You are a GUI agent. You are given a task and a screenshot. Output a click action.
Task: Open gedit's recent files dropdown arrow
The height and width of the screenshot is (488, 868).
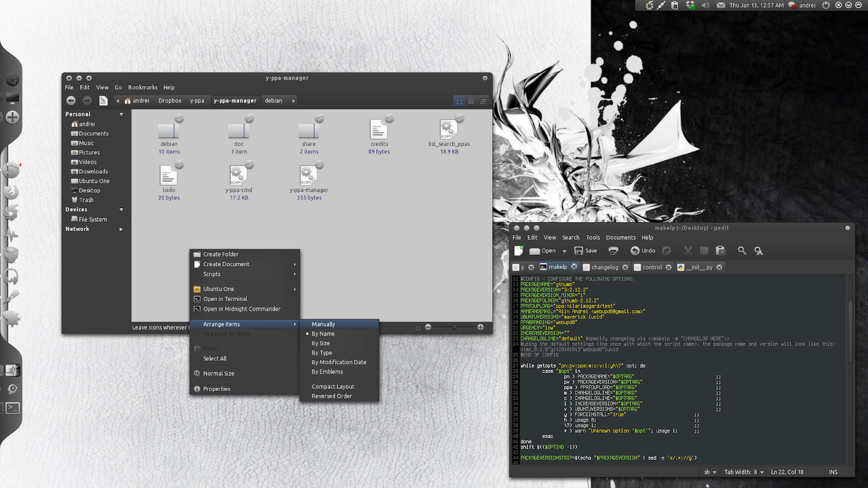point(564,251)
